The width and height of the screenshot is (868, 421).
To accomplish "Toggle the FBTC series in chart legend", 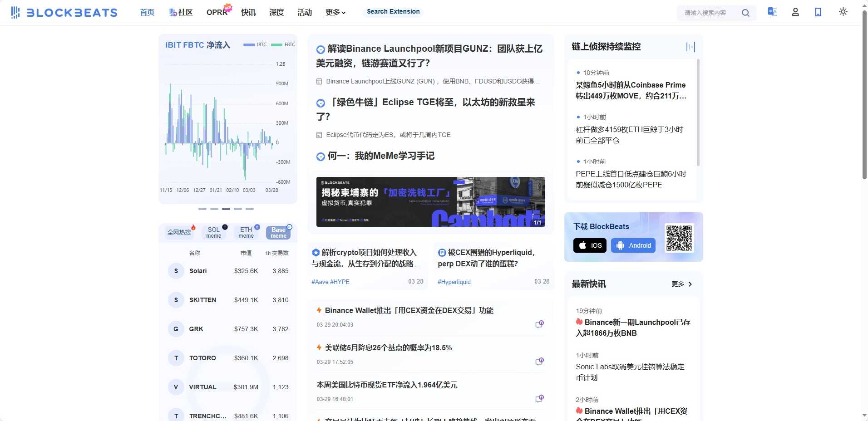I will (x=283, y=44).
